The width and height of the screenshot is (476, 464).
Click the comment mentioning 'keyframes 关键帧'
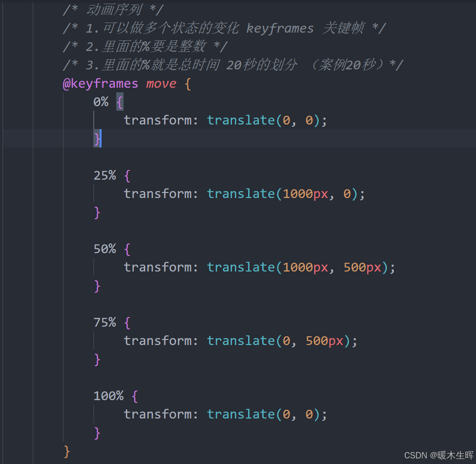224,28
